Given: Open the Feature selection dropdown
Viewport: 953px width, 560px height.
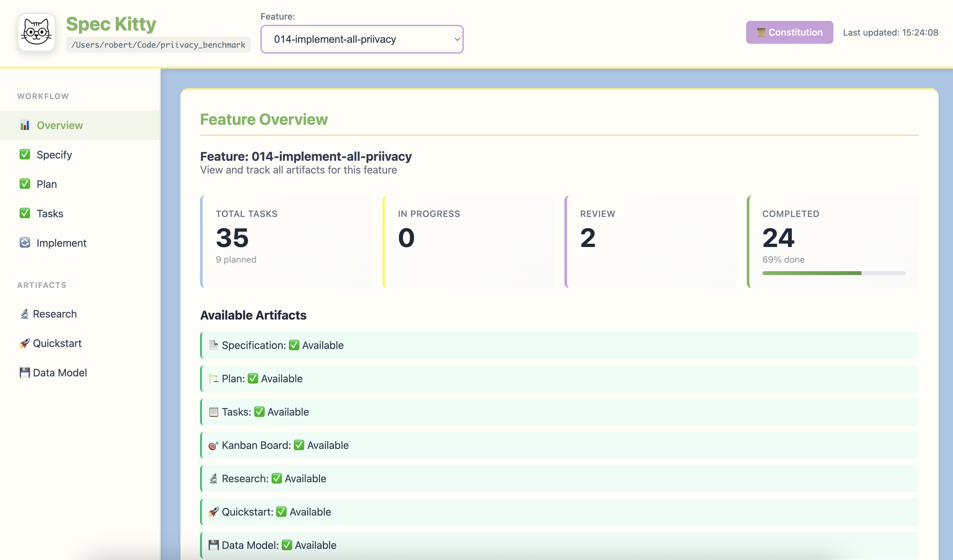Looking at the screenshot, I should 361,39.
